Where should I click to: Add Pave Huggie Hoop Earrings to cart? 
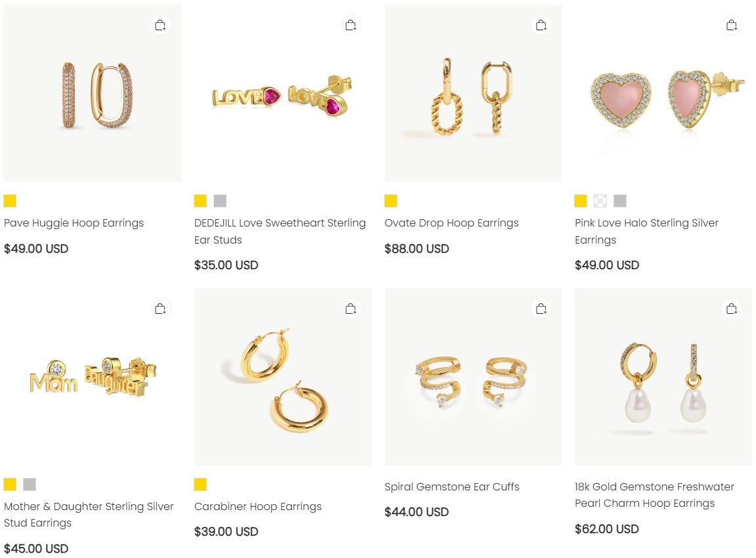click(160, 24)
